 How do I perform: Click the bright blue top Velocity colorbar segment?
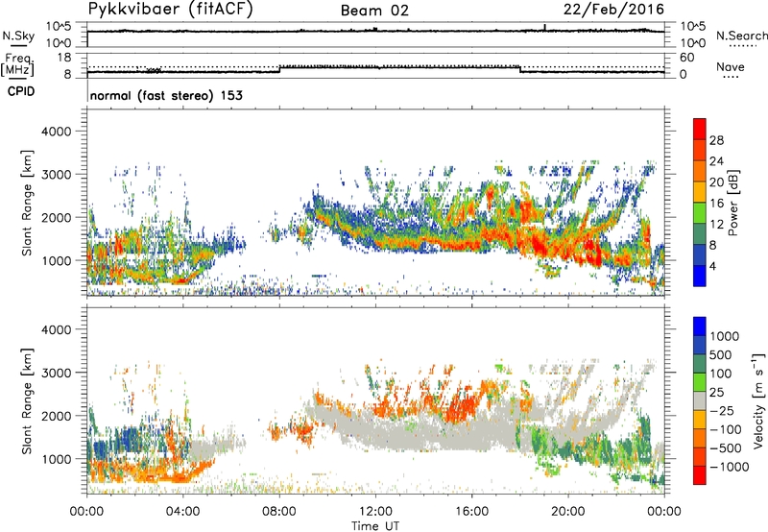(x=700, y=326)
